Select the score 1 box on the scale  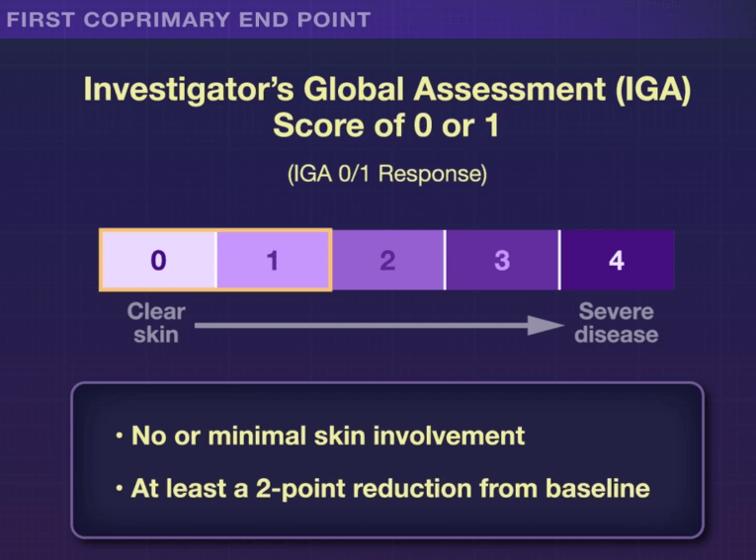273,261
